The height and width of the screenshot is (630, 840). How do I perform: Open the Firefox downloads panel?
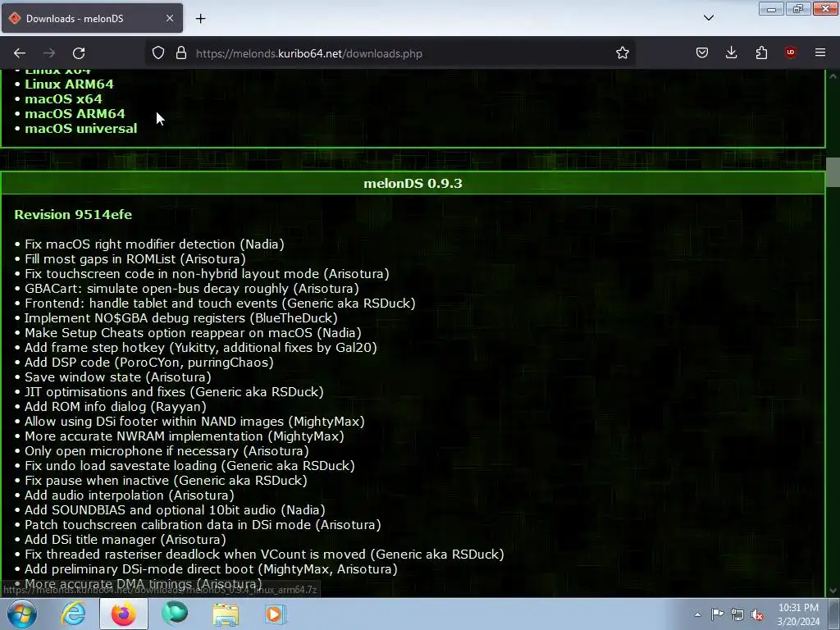(731, 53)
